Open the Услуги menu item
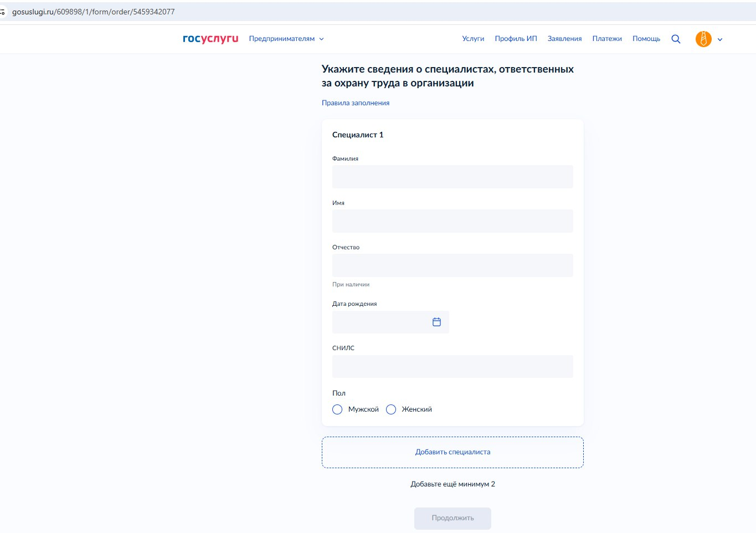The width and height of the screenshot is (756, 533). pos(473,39)
